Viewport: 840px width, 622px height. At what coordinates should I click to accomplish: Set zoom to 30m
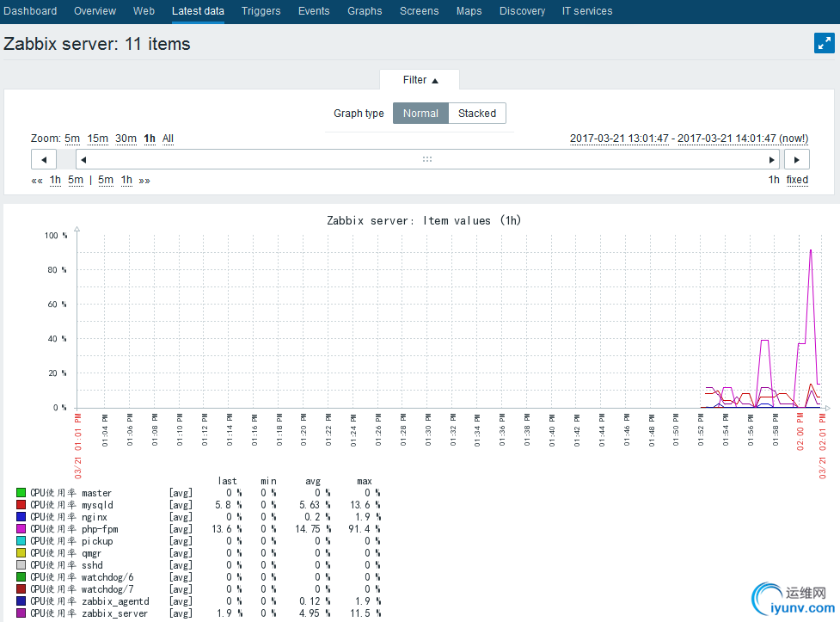pyautogui.click(x=126, y=139)
